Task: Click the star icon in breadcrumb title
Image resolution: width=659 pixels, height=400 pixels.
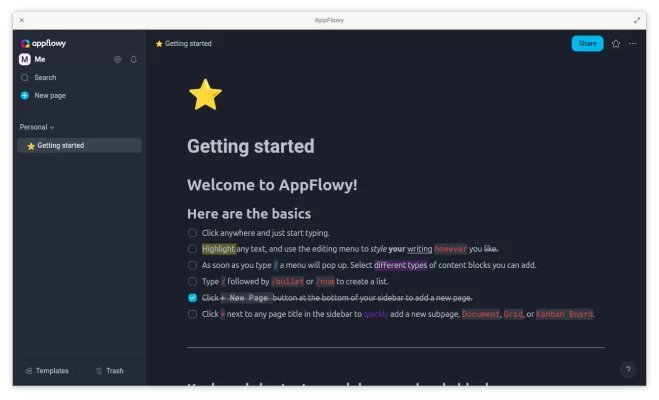Action: 159,44
